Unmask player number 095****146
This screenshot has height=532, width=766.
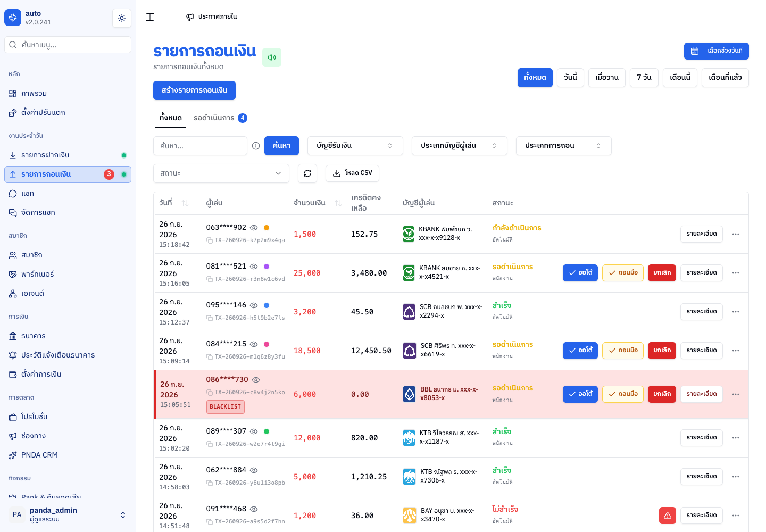point(254,305)
